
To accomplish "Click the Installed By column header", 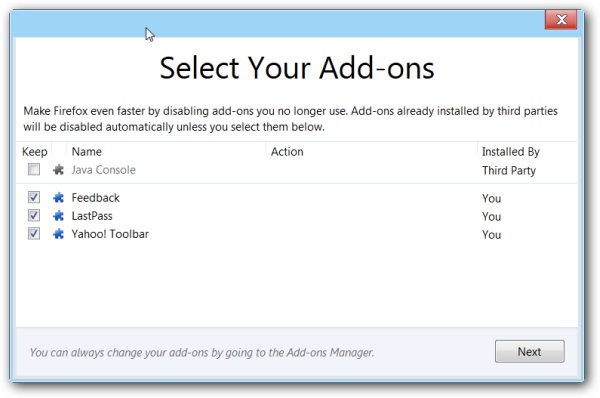I will pos(510,152).
